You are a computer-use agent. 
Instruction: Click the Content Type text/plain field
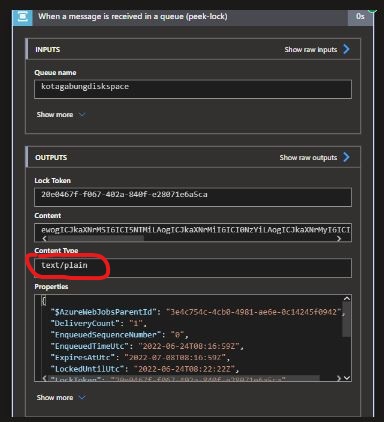click(193, 268)
